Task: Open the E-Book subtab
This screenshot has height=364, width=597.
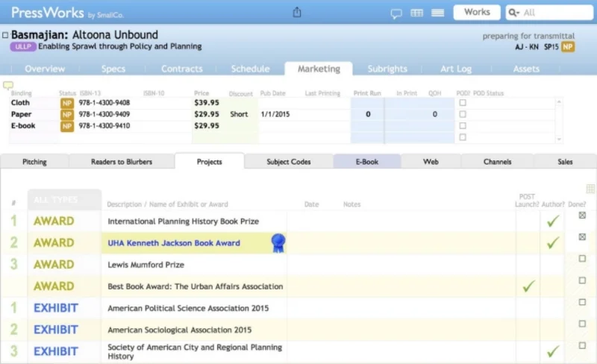Action: coord(367,162)
